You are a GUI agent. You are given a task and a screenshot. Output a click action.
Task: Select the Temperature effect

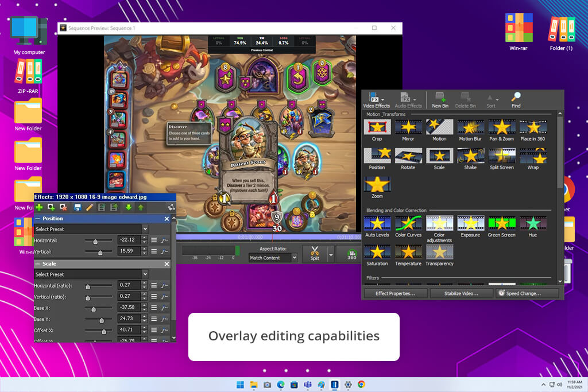[408, 255]
